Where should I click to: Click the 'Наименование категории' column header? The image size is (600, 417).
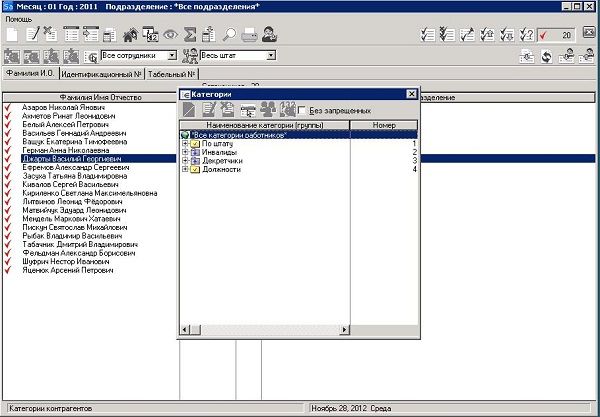point(264,125)
